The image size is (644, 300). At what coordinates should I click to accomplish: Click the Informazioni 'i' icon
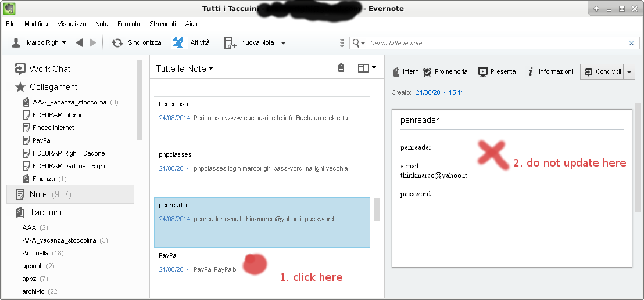[531, 72]
